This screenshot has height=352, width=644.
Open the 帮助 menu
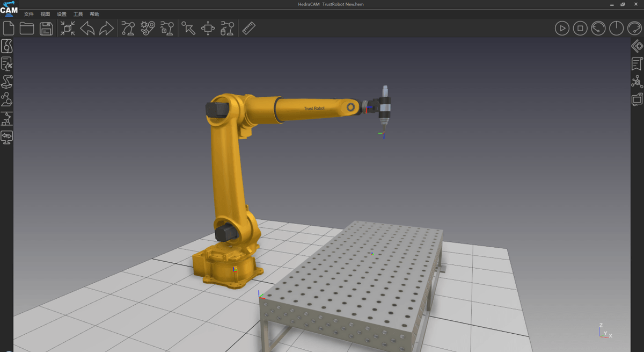click(x=94, y=14)
